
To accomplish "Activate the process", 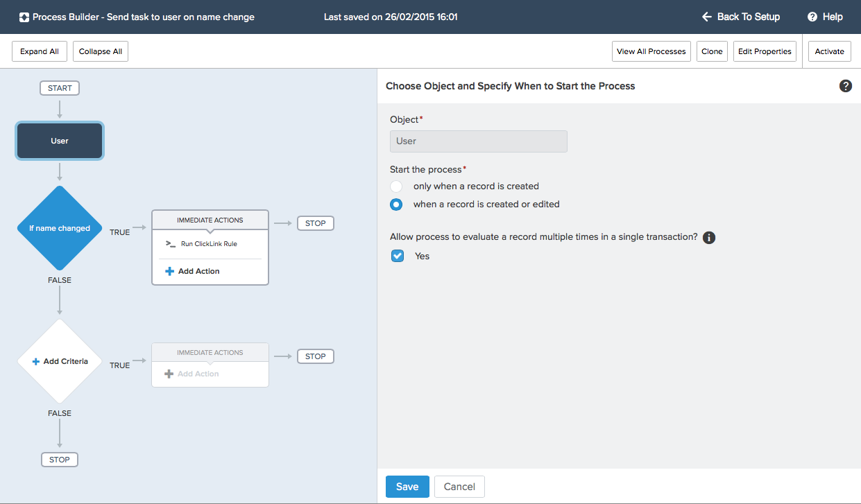I will coord(829,51).
